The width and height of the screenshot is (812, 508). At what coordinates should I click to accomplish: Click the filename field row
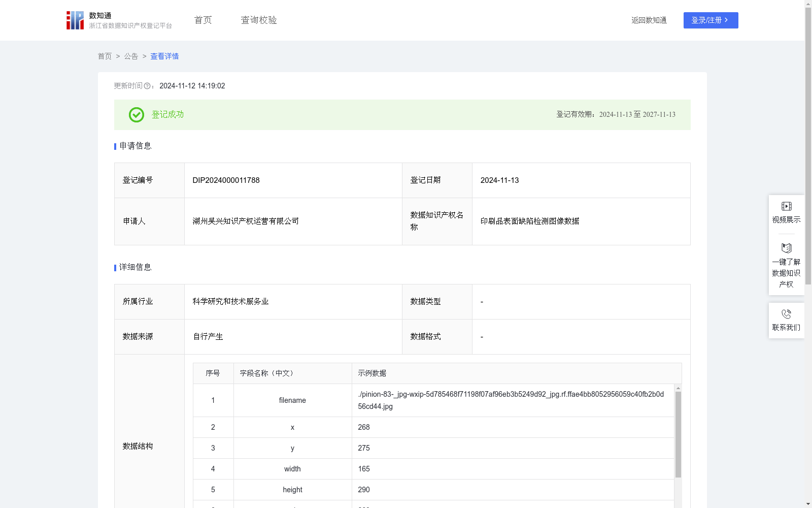(x=433, y=400)
